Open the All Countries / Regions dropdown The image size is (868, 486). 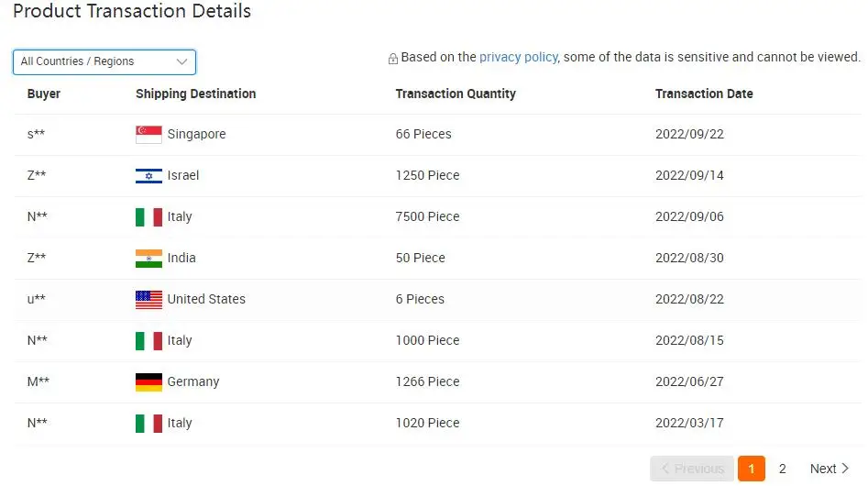(104, 61)
